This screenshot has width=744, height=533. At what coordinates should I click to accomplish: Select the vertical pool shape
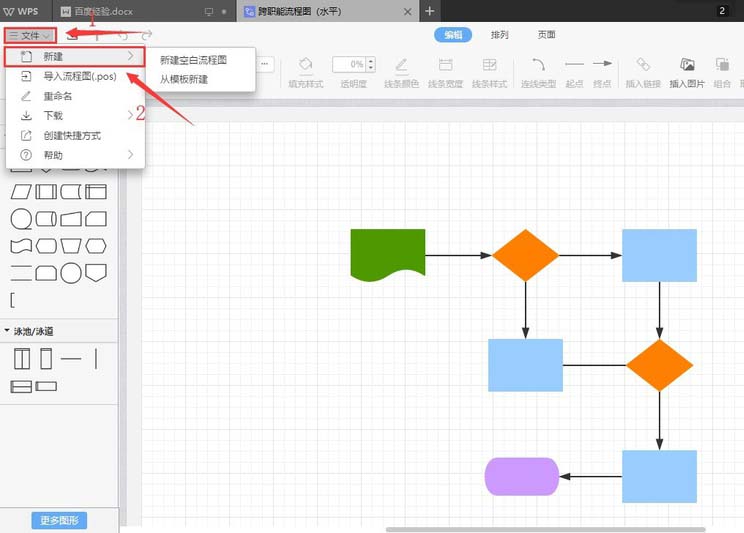point(21,359)
